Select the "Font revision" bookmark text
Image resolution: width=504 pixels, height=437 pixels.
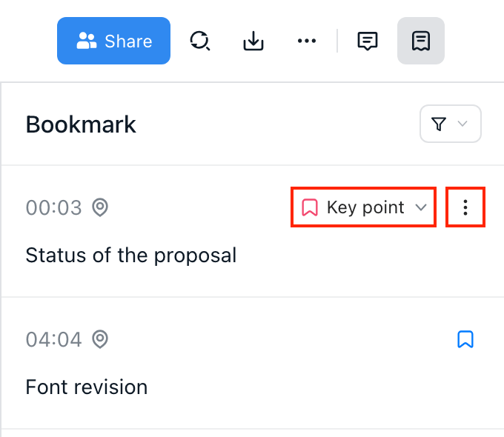point(87,387)
